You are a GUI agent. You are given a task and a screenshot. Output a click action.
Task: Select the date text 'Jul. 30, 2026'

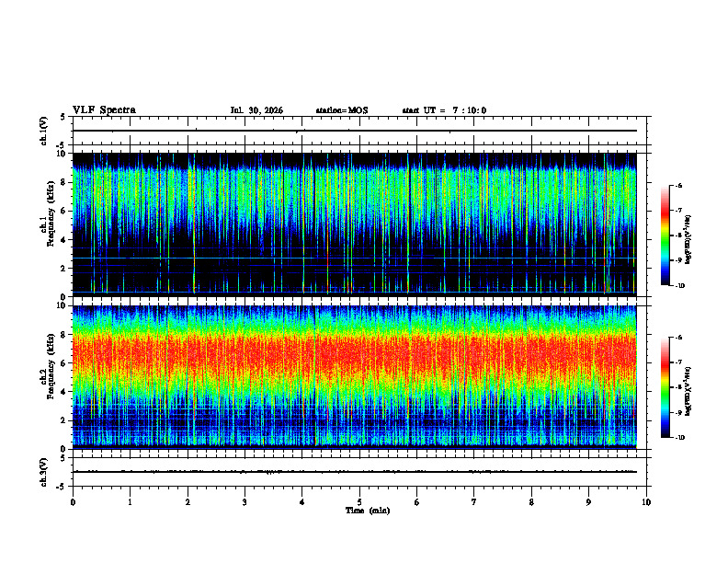(256, 110)
